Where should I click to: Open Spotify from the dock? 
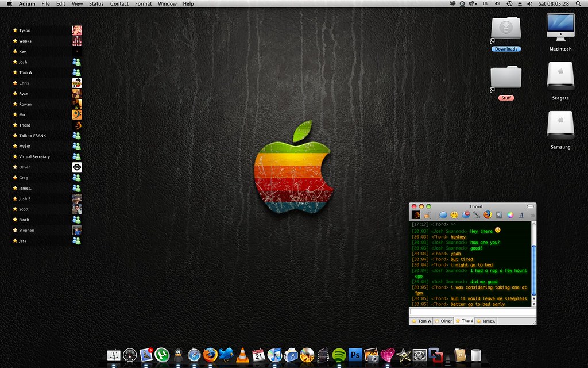click(x=339, y=355)
